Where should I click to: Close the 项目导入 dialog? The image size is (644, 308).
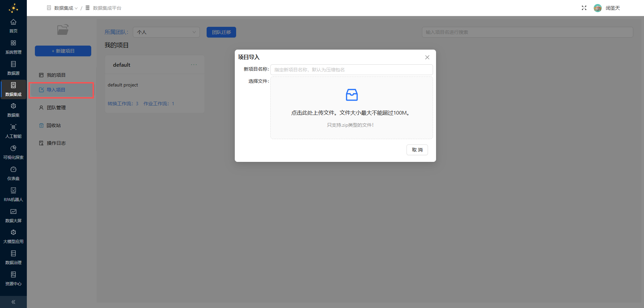(x=427, y=57)
